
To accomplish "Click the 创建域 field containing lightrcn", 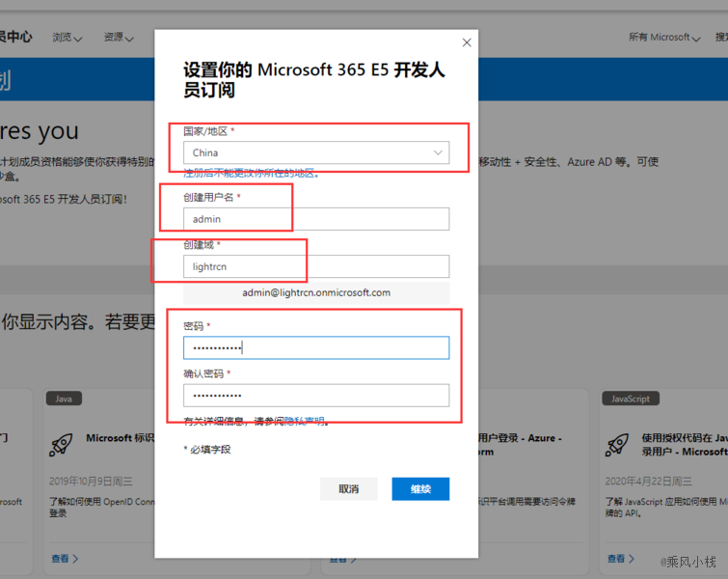I will (316, 266).
